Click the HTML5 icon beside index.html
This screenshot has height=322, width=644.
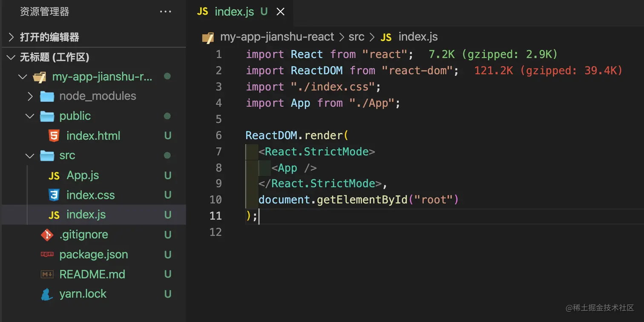coord(54,136)
